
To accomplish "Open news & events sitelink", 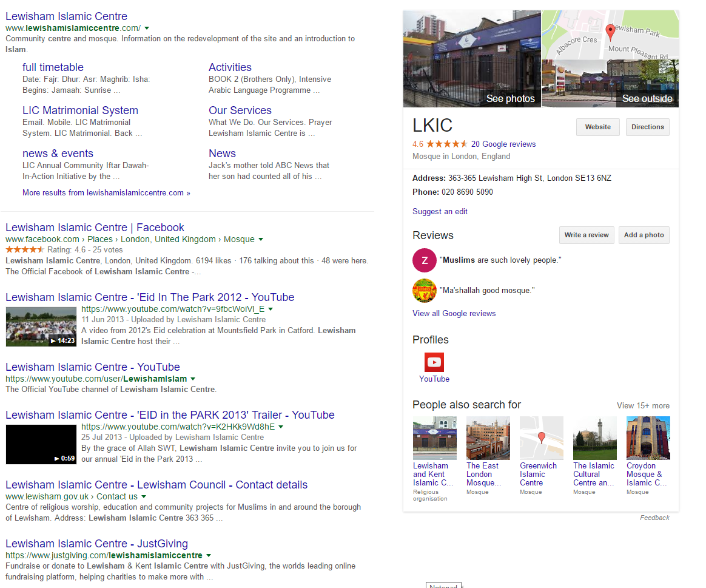I will point(58,154).
